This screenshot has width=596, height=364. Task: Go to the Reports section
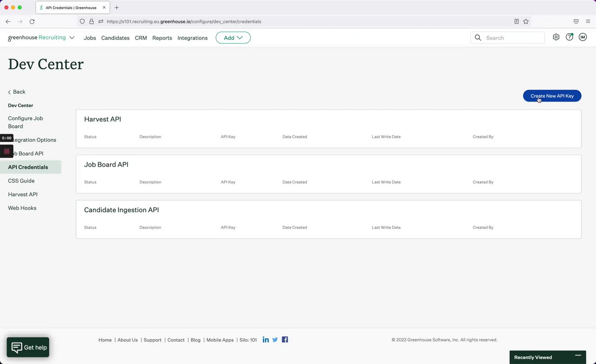click(x=162, y=38)
